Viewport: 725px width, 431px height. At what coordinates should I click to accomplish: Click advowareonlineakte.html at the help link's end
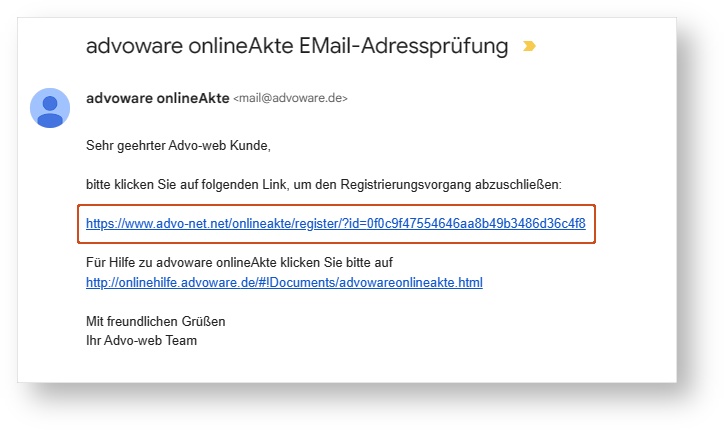(411, 282)
